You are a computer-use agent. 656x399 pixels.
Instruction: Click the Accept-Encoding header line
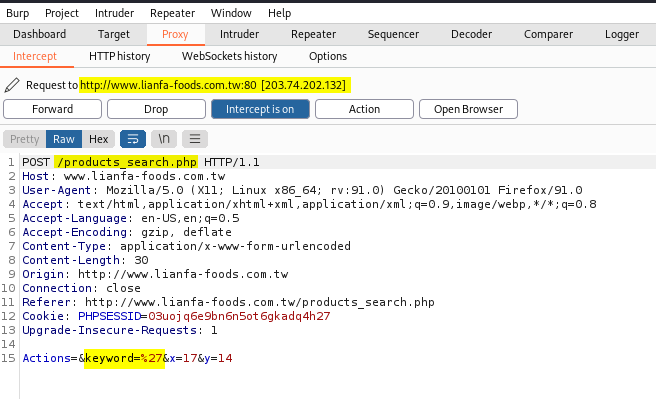point(127,232)
